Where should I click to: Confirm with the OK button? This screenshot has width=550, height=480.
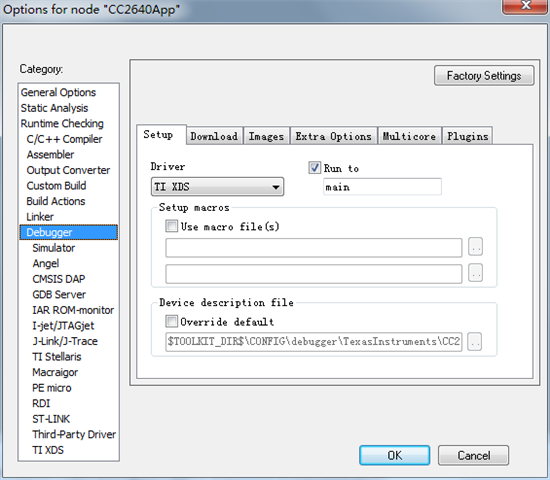pyautogui.click(x=394, y=455)
